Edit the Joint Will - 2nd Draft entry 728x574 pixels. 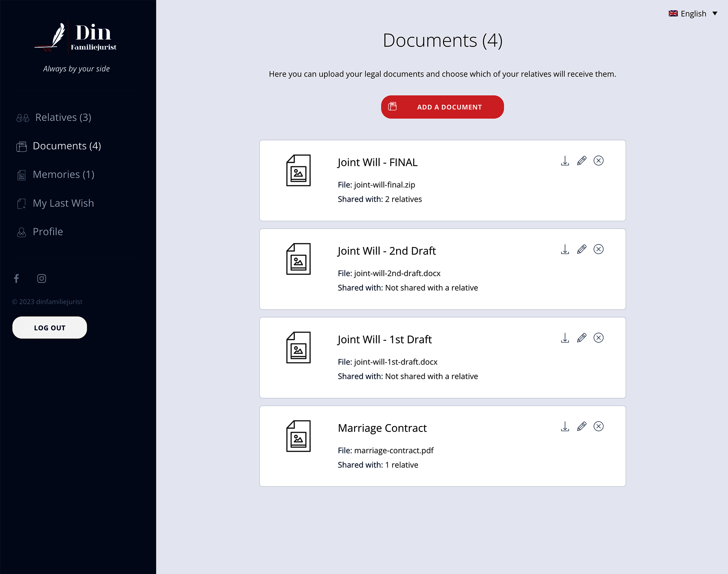(x=581, y=249)
